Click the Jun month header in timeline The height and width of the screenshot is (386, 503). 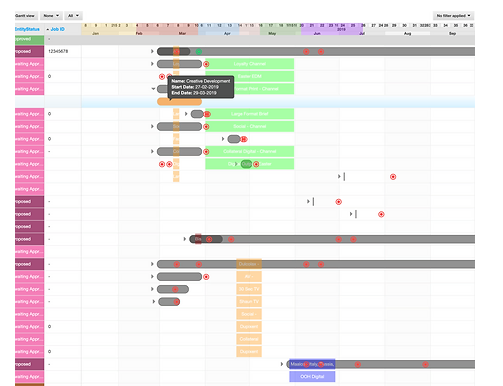[x=317, y=34]
